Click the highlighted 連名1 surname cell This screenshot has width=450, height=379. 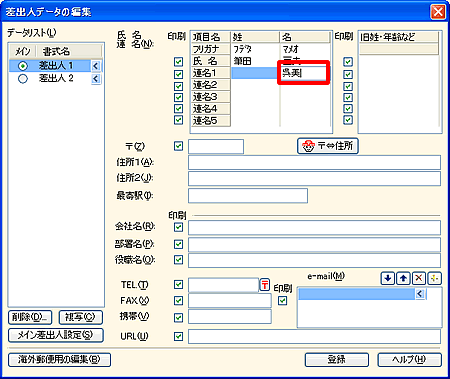(x=255, y=73)
